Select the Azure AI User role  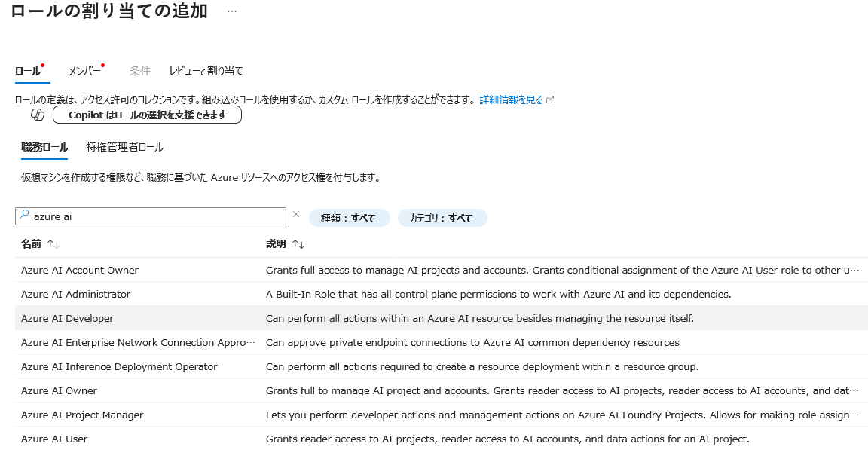click(x=54, y=439)
